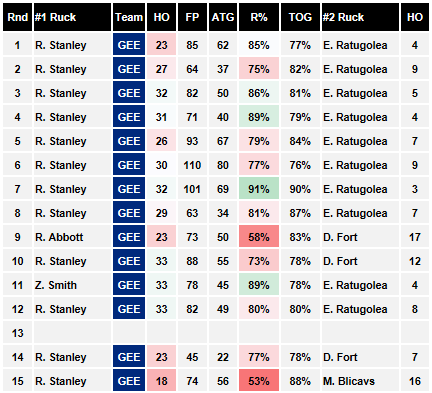Click the hitout value 17 for D. Fort

(x=415, y=237)
